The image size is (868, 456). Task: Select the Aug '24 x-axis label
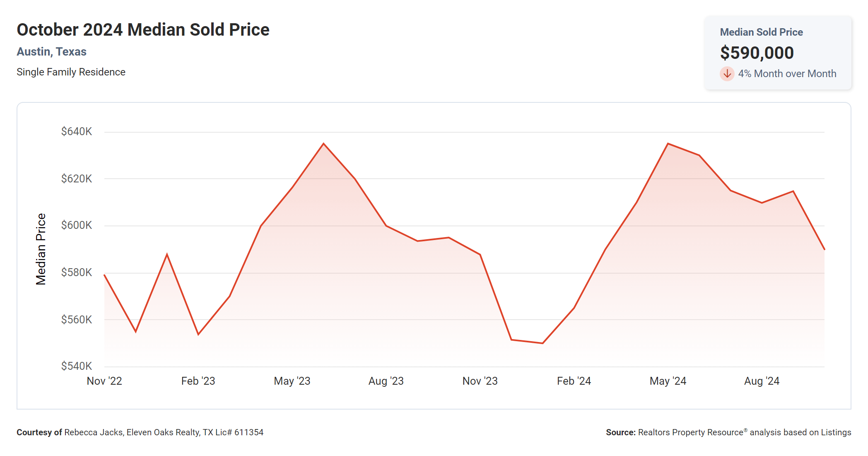(762, 381)
